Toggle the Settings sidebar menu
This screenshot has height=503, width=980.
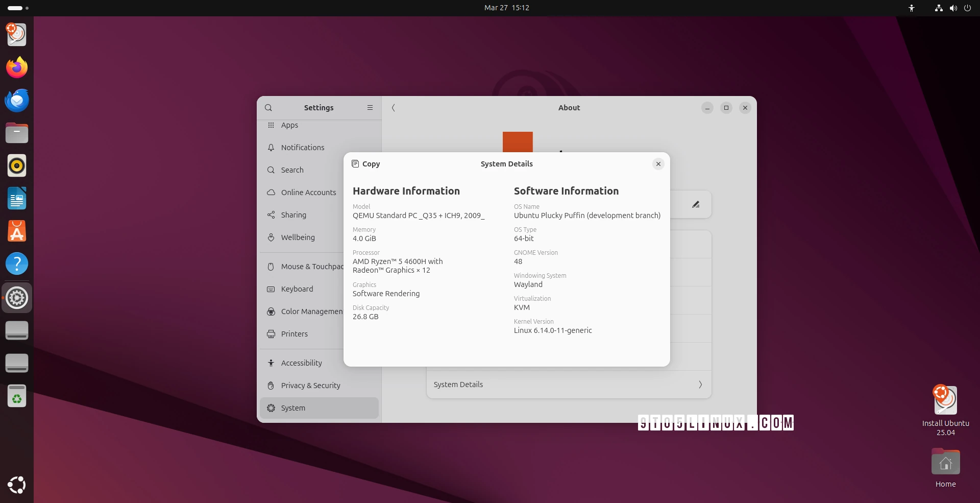pyautogui.click(x=370, y=108)
